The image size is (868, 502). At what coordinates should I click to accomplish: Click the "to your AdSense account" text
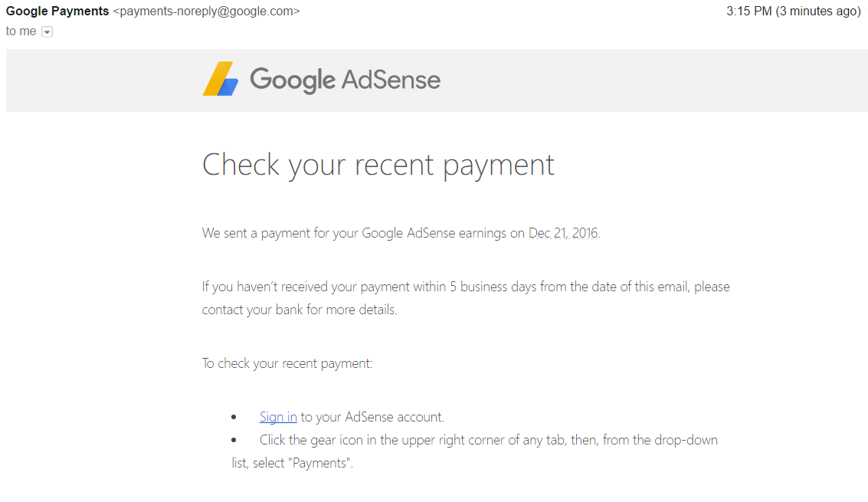click(x=372, y=417)
